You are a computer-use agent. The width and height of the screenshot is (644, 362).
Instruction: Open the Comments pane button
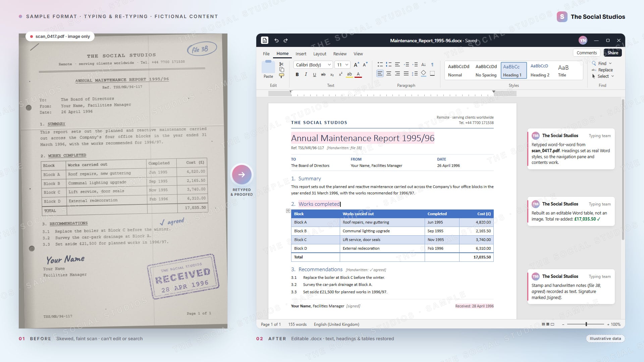point(587,53)
